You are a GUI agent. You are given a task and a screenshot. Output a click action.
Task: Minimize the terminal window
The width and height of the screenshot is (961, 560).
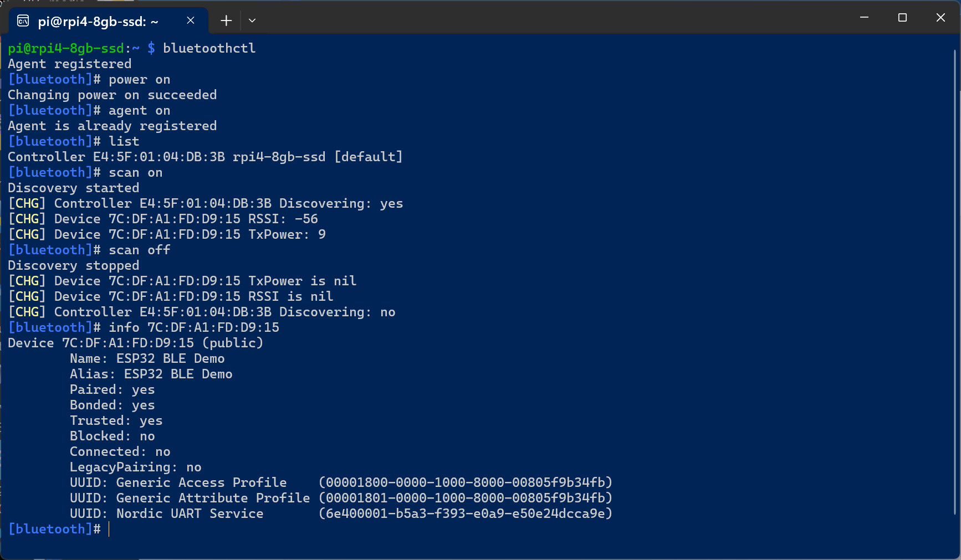pyautogui.click(x=864, y=18)
